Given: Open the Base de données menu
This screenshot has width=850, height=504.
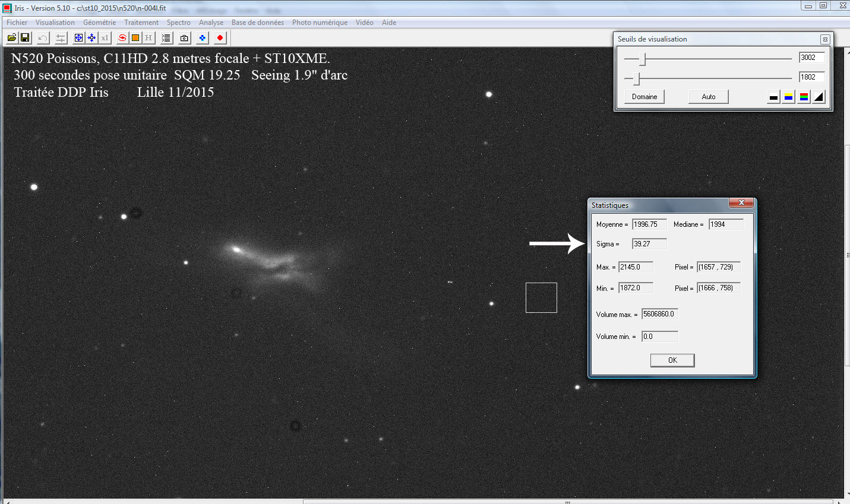Looking at the screenshot, I should point(258,23).
